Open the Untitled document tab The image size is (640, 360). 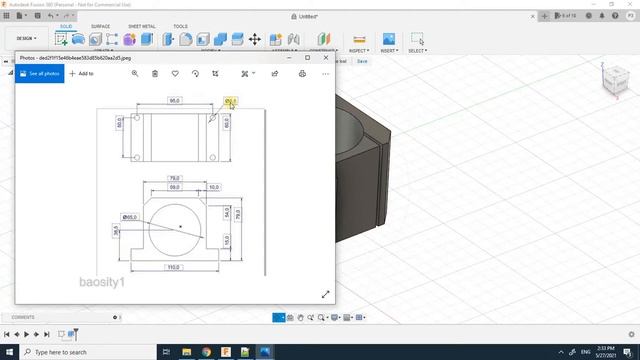[x=305, y=16]
